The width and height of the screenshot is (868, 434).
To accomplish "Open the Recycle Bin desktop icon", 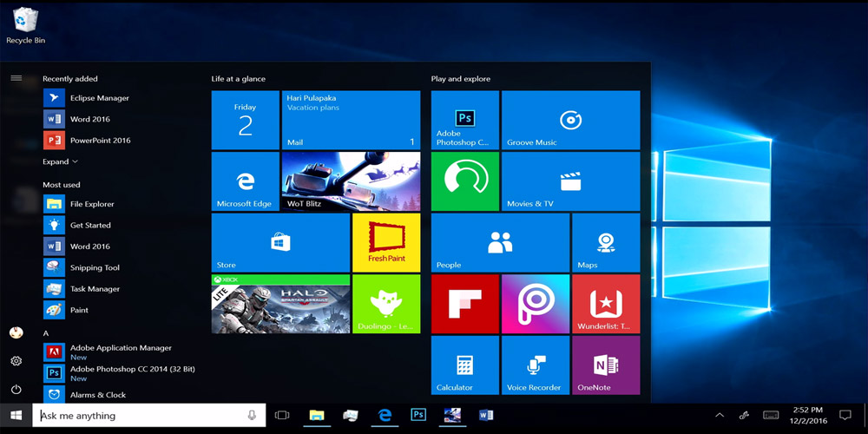I will (25, 25).
